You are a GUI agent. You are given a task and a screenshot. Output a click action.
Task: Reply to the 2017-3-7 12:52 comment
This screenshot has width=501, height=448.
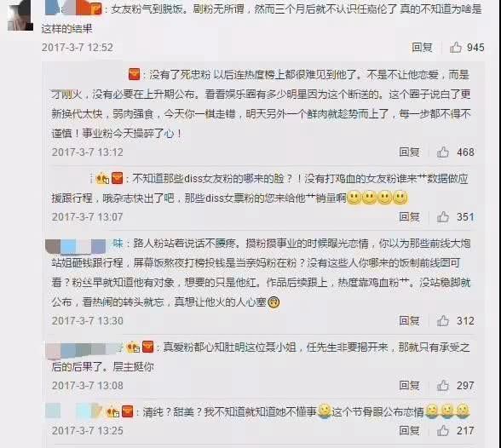(x=422, y=47)
